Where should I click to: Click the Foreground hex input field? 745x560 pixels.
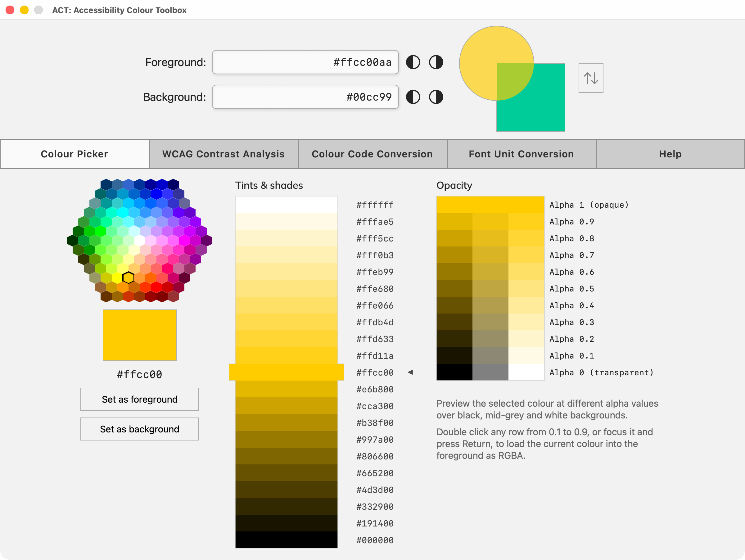coord(305,62)
